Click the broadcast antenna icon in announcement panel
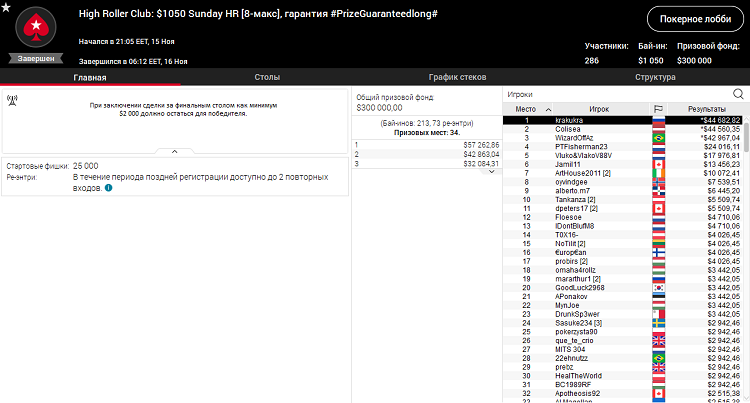The height and width of the screenshot is (403, 750). click(12, 100)
